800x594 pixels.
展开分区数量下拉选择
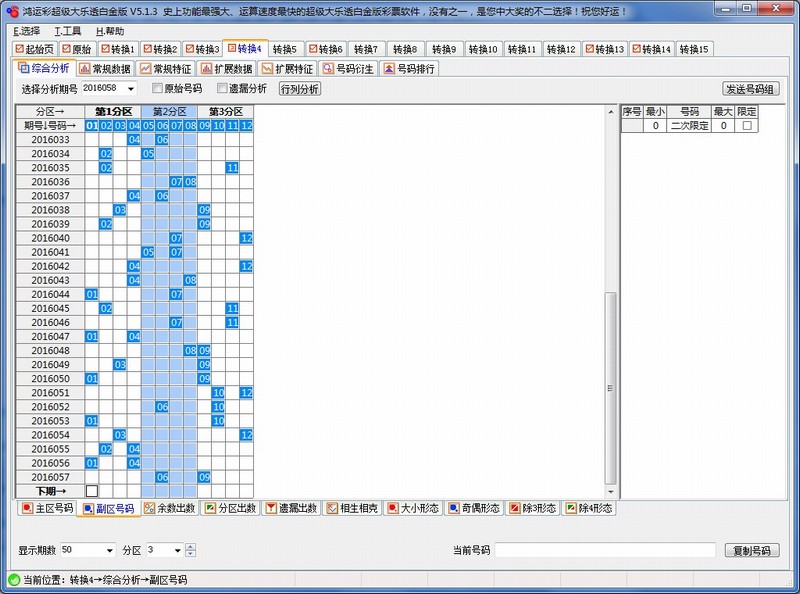click(179, 548)
